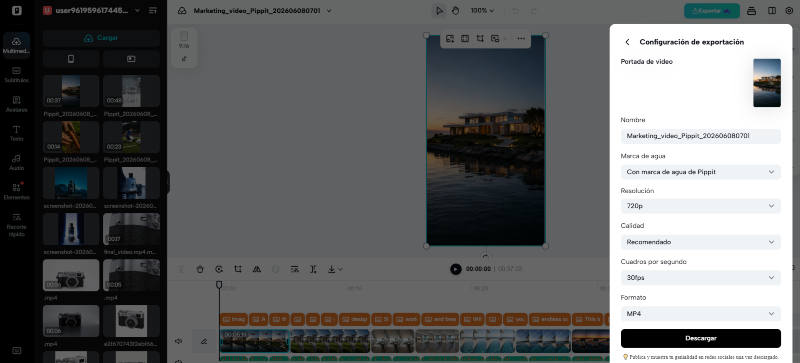Viewport: 800px width, 363px height.
Task: Select the 00:48 media thumbnail
Action: (131, 91)
